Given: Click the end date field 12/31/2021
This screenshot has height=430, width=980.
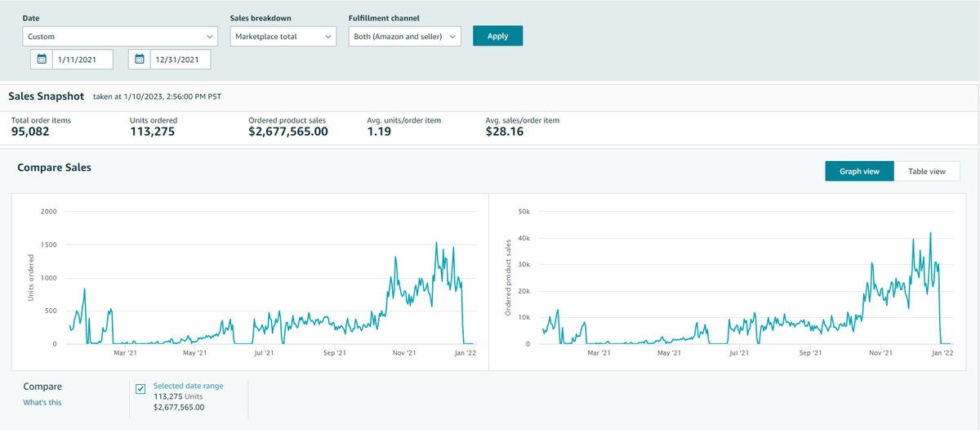Looking at the screenshot, I should [180, 60].
